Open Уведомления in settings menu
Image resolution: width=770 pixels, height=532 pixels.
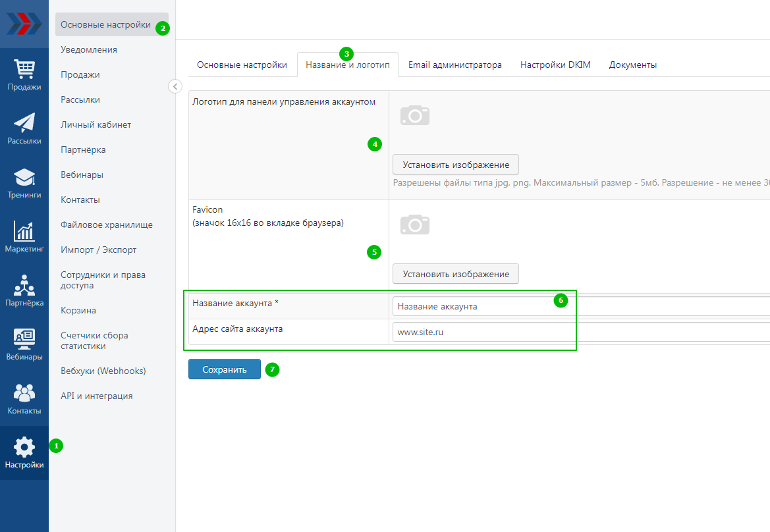tap(89, 49)
